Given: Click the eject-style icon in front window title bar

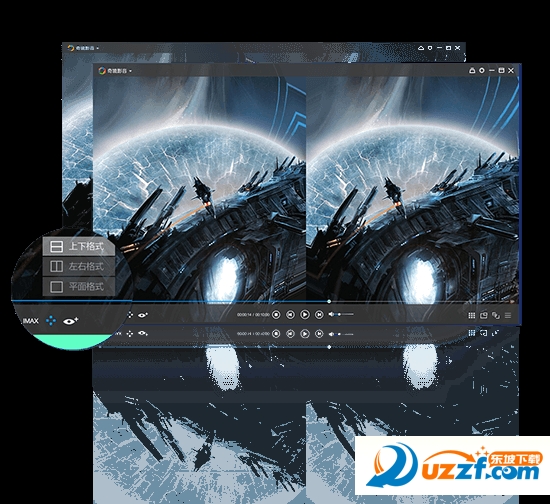Looking at the screenshot, I should [472, 70].
